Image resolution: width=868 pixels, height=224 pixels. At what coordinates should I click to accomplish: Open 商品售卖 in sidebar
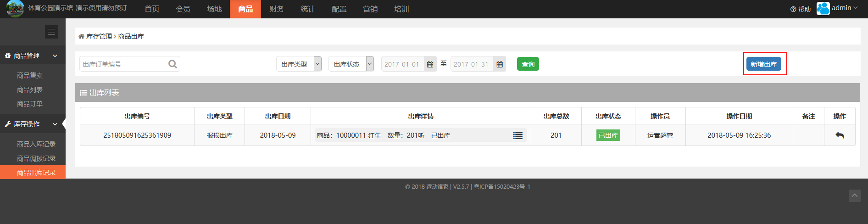click(x=30, y=75)
